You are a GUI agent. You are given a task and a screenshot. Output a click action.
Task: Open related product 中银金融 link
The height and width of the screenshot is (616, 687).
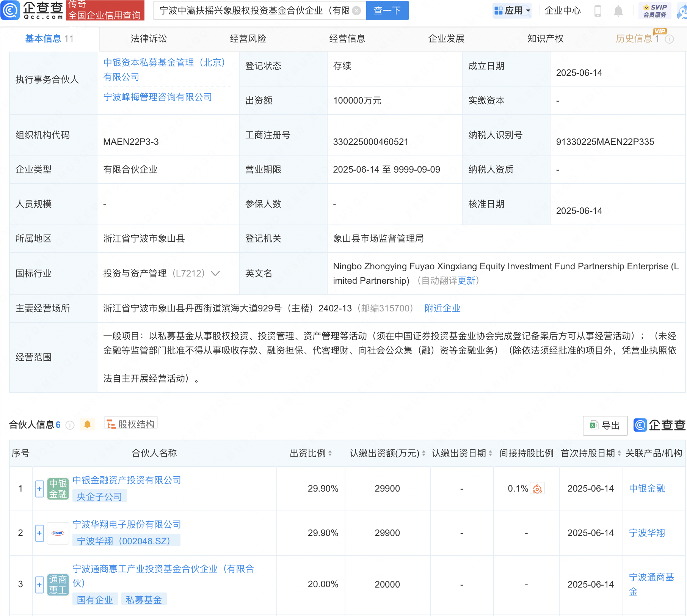click(x=647, y=489)
